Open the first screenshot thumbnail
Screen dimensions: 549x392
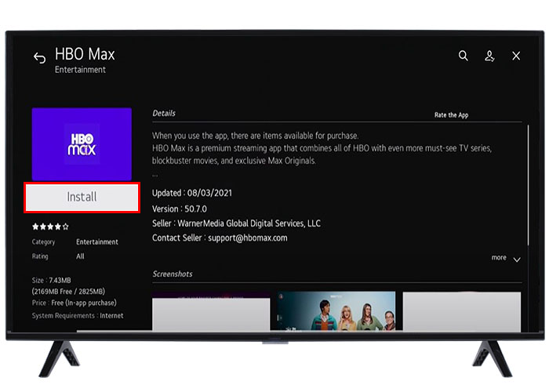coord(211,311)
